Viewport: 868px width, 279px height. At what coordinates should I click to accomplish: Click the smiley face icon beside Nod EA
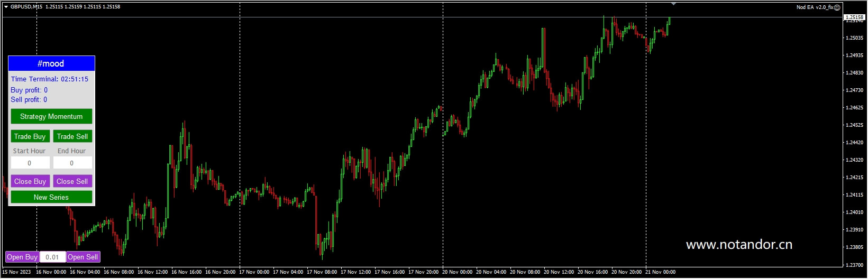[x=837, y=7]
